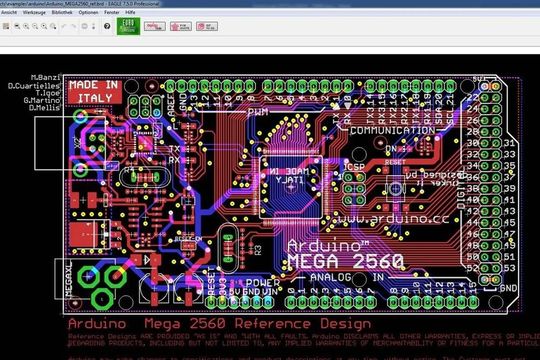The width and height of the screenshot is (540, 360).
Task: Click the DesignLink toolbar button
Action: tap(155, 26)
